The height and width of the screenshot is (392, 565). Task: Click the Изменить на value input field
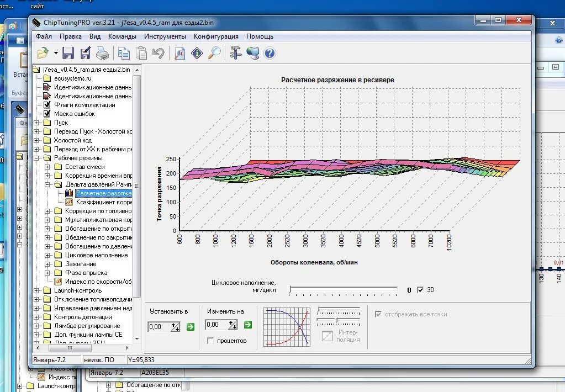(217, 325)
